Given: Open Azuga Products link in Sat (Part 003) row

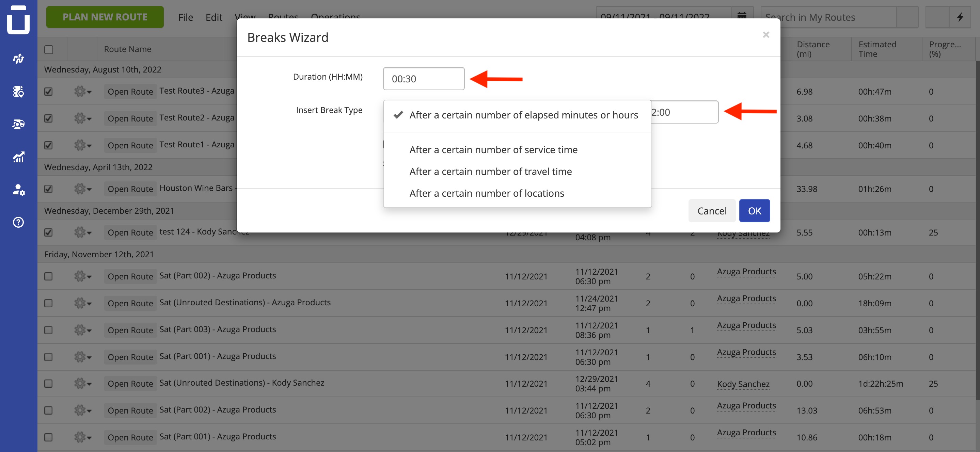Looking at the screenshot, I should pos(746,325).
